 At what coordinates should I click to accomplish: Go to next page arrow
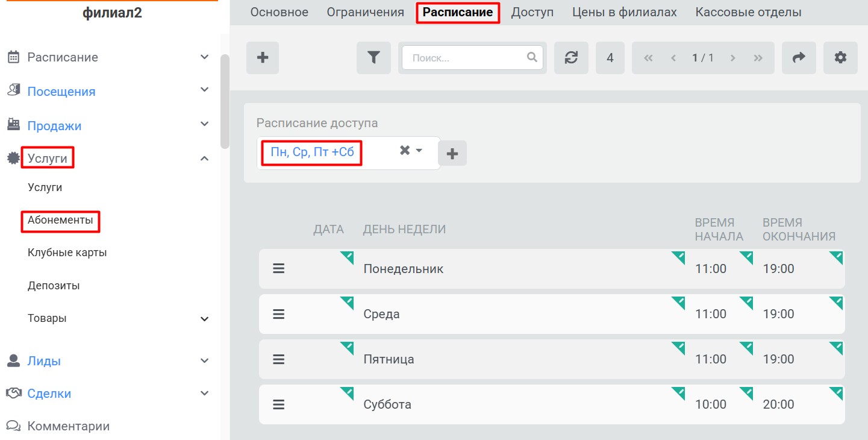click(733, 58)
